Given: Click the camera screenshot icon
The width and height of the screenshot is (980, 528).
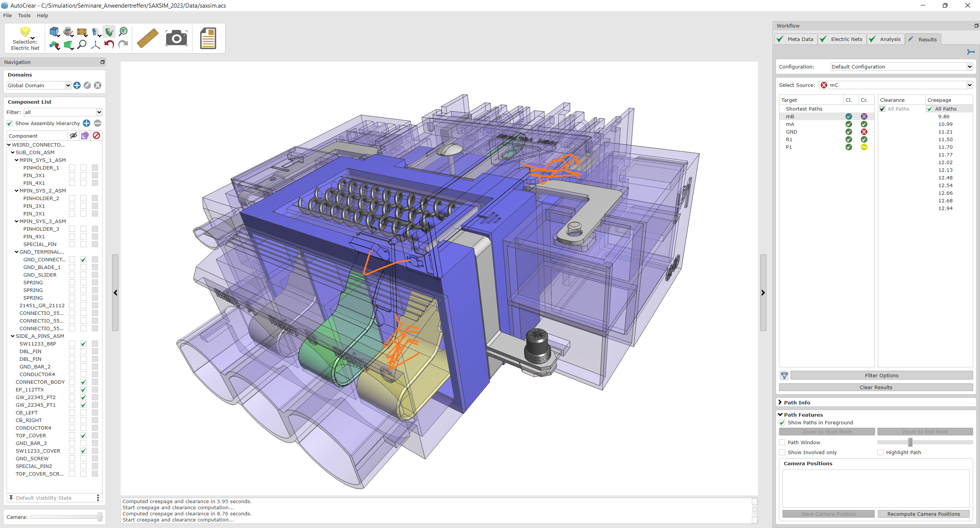Looking at the screenshot, I should [x=176, y=38].
